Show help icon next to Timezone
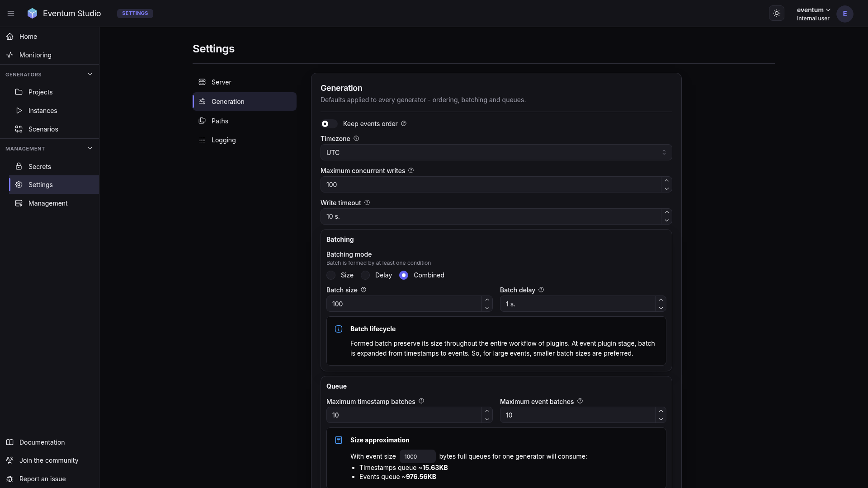 [x=356, y=139]
